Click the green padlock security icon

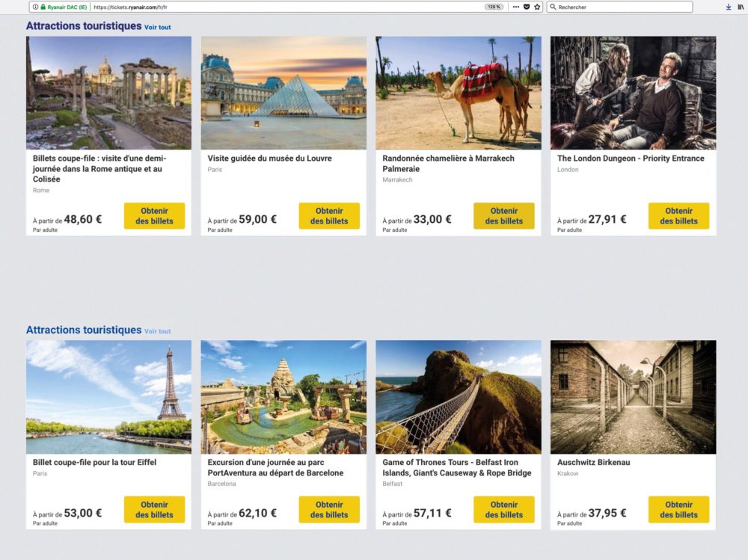click(x=43, y=7)
